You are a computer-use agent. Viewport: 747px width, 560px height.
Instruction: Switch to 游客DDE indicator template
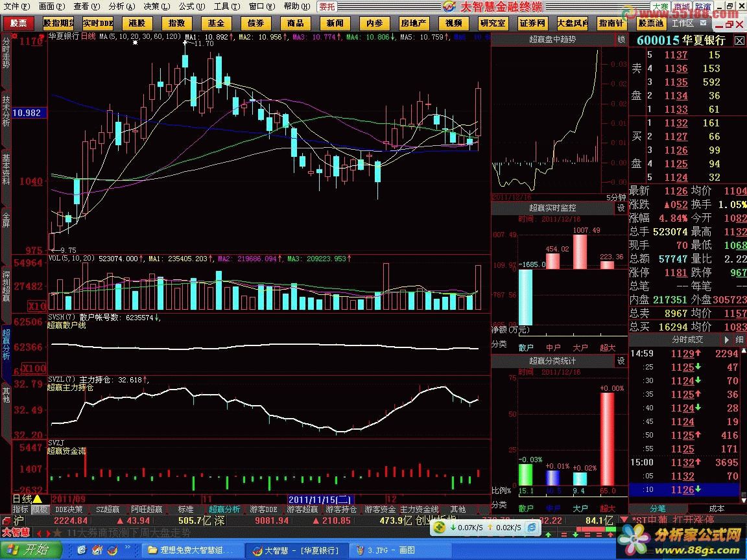coord(263,509)
